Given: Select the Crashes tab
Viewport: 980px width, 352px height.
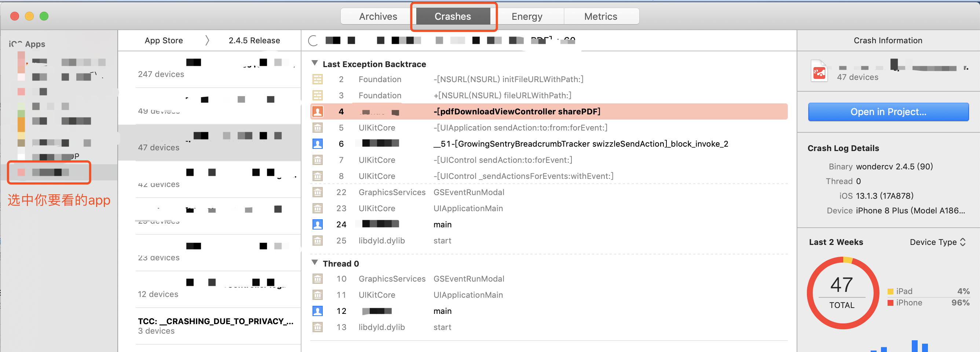Looking at the screenshot, I should point(453,16).
